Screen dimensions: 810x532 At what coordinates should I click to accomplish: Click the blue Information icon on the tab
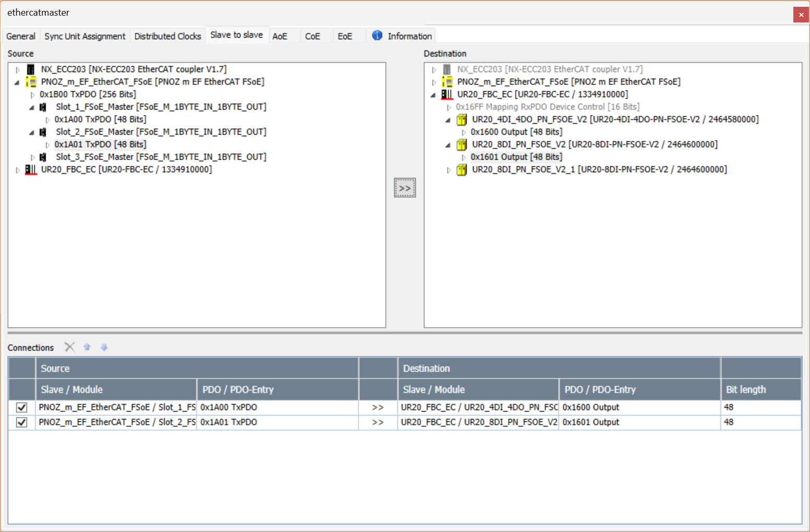377,35
